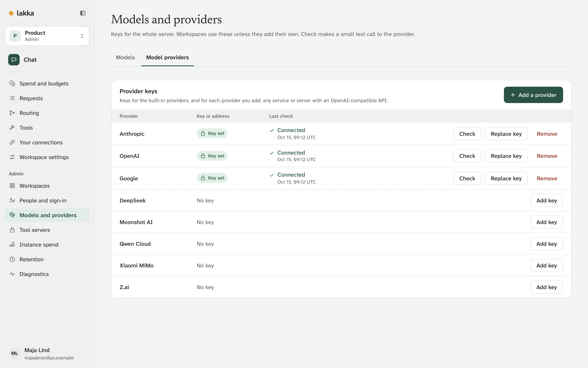Add key for Z.ai
Image resolution: width=588 pixels, height=368 pixels.
click(x=546, y=287)
